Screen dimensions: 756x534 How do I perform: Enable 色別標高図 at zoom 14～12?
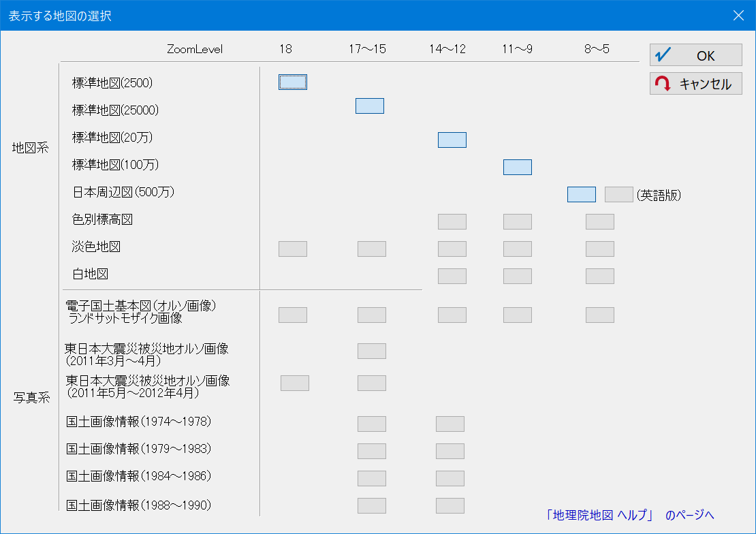coord(452,221)
